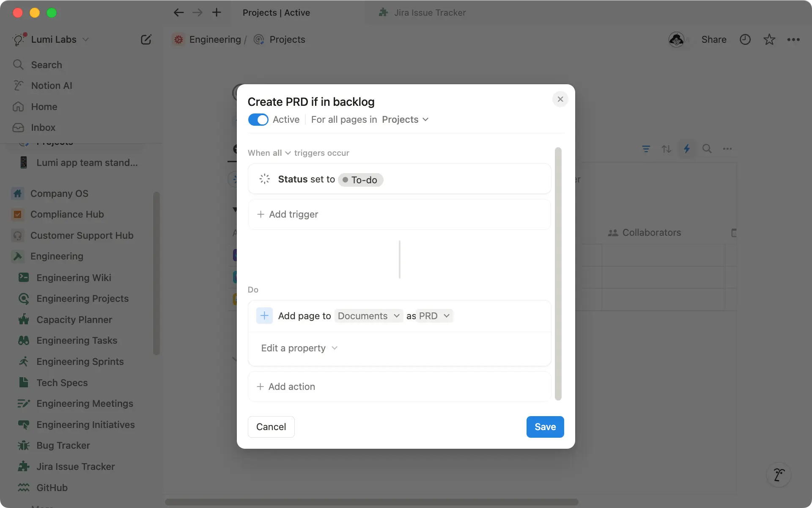Open database search magnifier icon
Viewport: 812px width, 508px height.
tap(707, 149)
